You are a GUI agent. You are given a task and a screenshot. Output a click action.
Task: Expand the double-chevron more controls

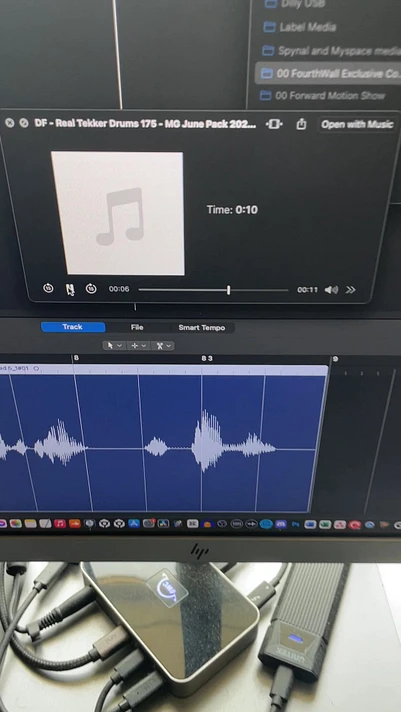[350, 290]
